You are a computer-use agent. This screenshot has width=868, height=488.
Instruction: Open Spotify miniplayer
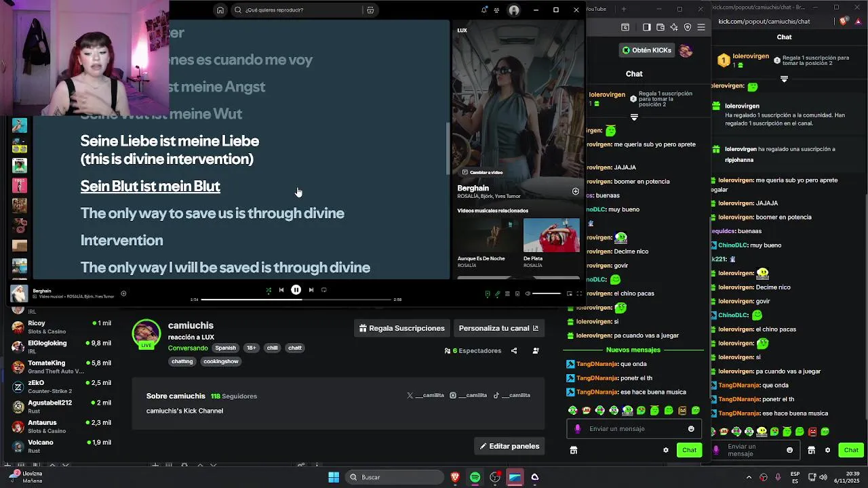570,293
